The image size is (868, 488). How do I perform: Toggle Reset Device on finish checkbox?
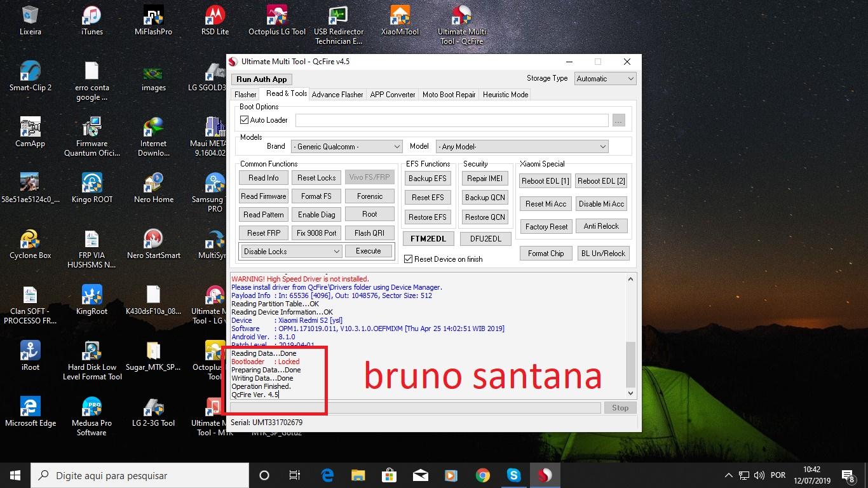409,259
